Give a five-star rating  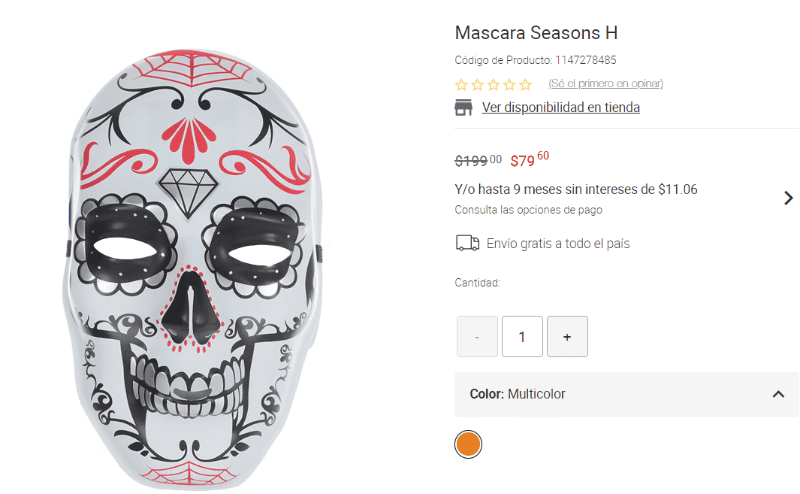tap(526, 85)
